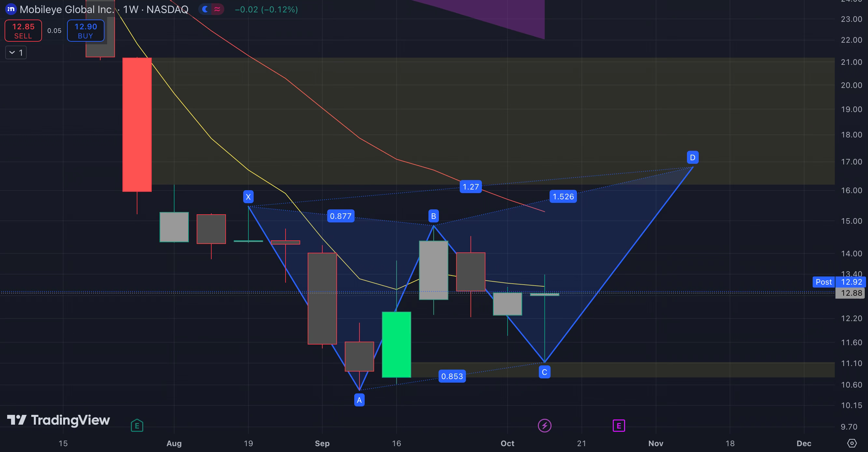The width and height of the screenshot is (868, 452).
Task: Click the 12.90 BUY button
Action: tap(86, 31)
